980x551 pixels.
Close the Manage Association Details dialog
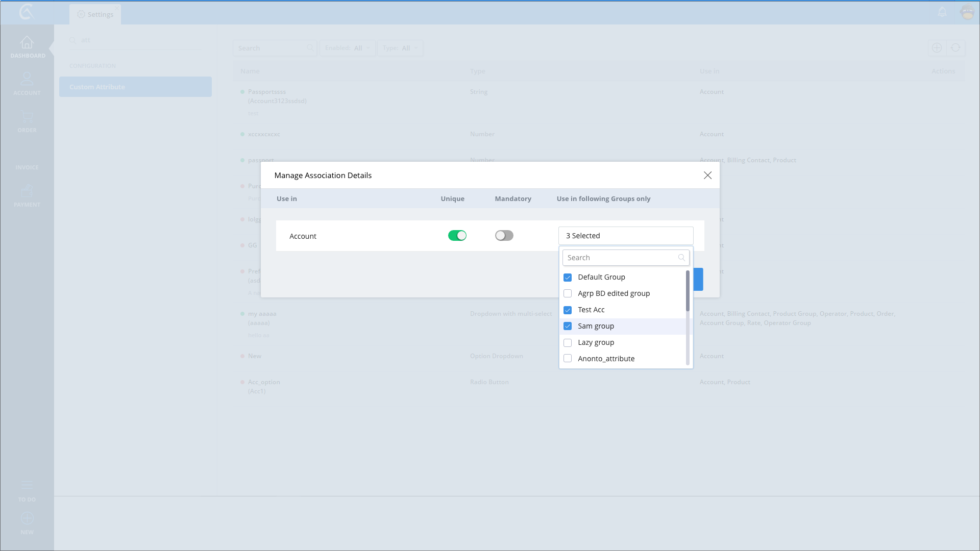[x=707, y=176]
